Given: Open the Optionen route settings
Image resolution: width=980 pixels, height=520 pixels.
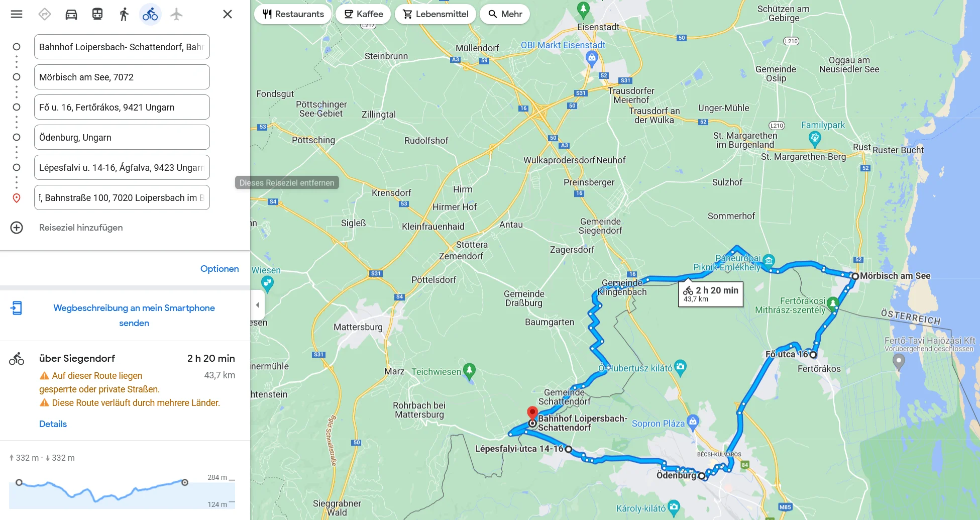Looking at the screenshot, I should pos(220,269).
